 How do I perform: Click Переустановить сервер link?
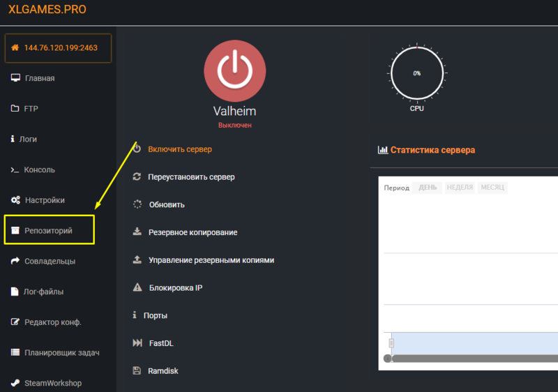191,177
